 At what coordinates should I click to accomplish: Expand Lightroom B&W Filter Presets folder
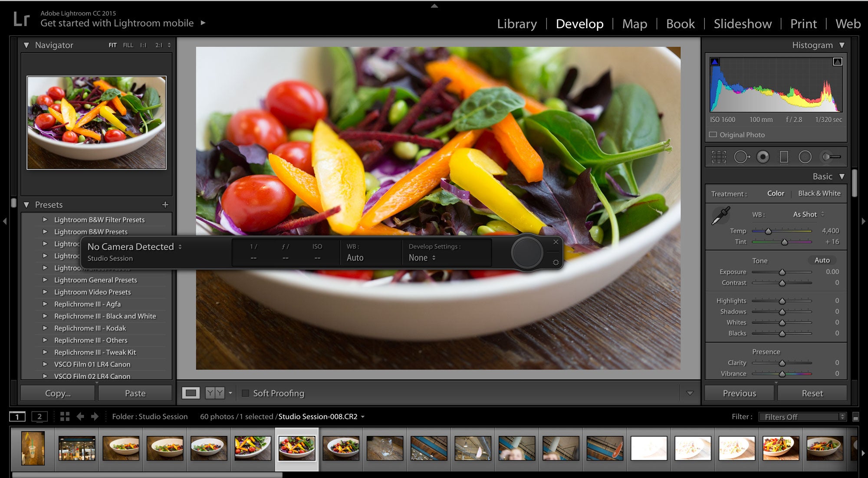pyautogui.click(x=45, y=219)
